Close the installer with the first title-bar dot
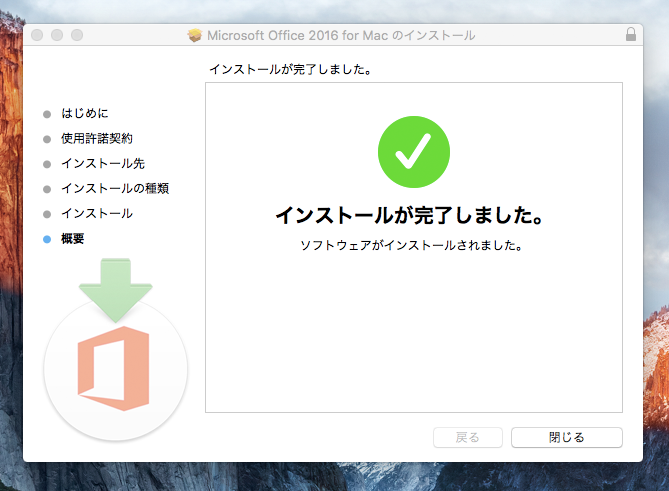This screenshot has height=491, width=669. coord(37,35)
